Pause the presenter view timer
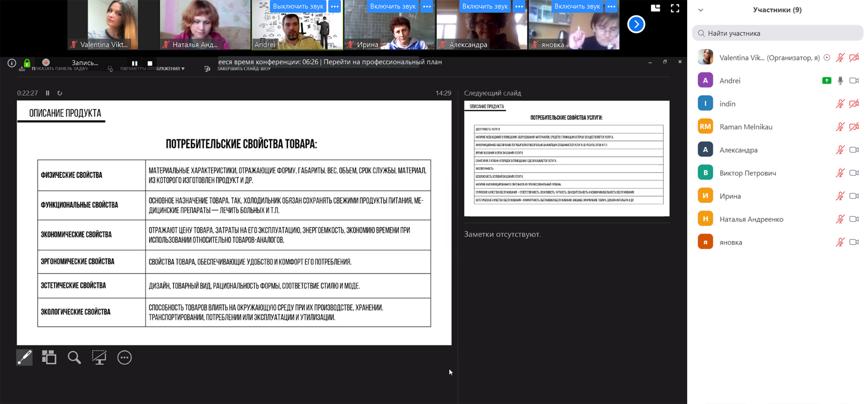Image resolution: width=868 pixels, height=404 pixels. pos(48,93)
